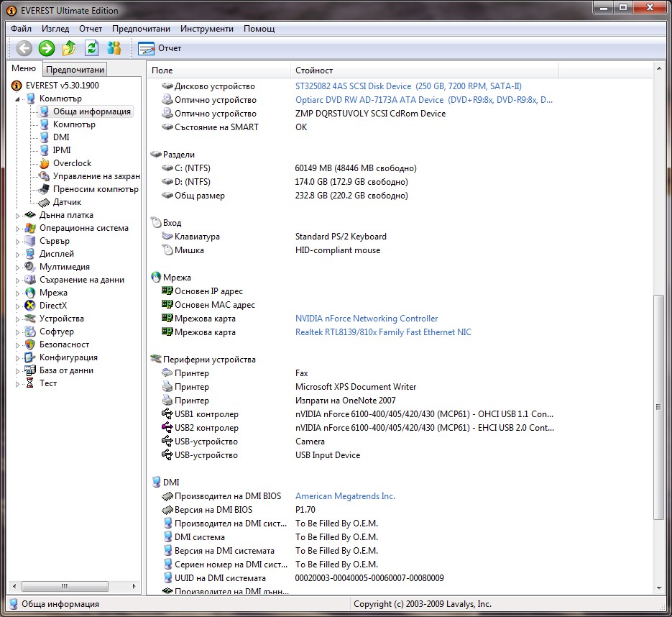The width and height of the screenshot is (672, 617).
Task: Open the ST325082 4AS SCSI Disk Device link
Action: (x=408, y=86)
